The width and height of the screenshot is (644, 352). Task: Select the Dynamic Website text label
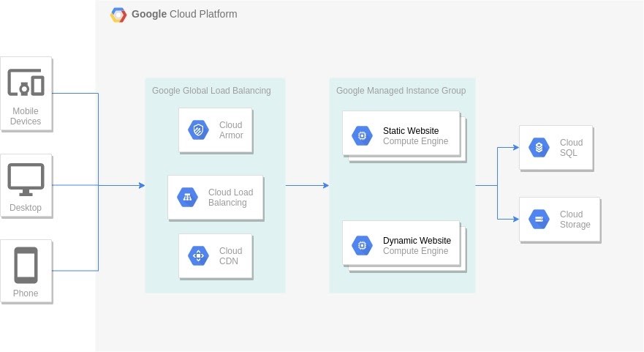(x=417, y=241)
